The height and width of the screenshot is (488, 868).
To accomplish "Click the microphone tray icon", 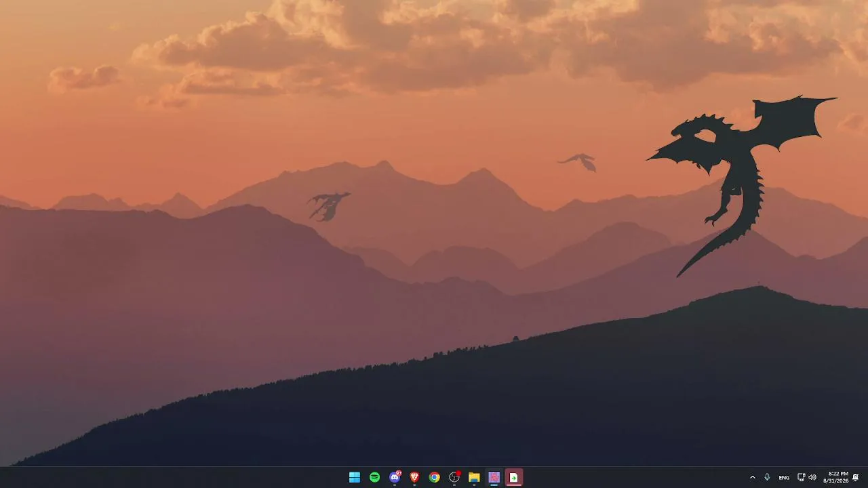I will pyautogui.click(x=767, y=477).
